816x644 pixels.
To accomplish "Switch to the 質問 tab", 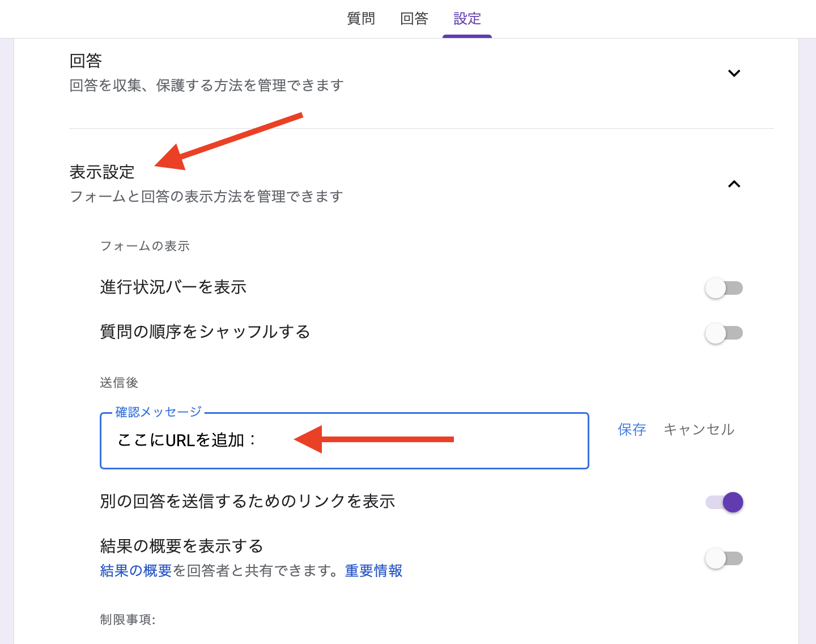I will tap(360, 19).
